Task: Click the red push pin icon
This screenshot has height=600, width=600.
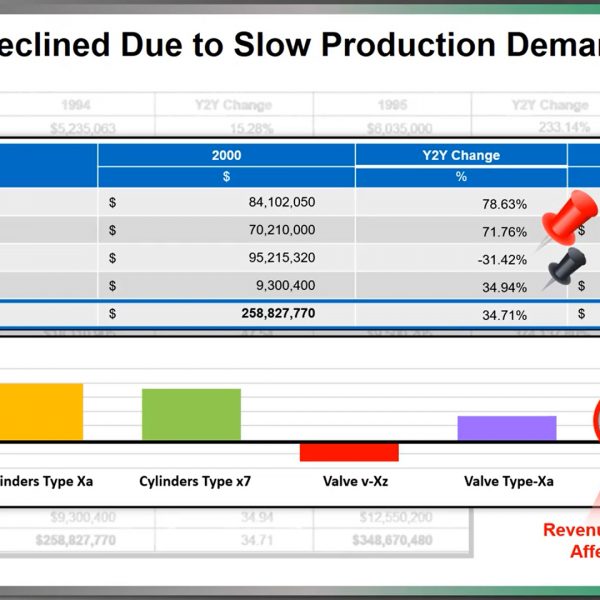Action: (x=568, y=220)
